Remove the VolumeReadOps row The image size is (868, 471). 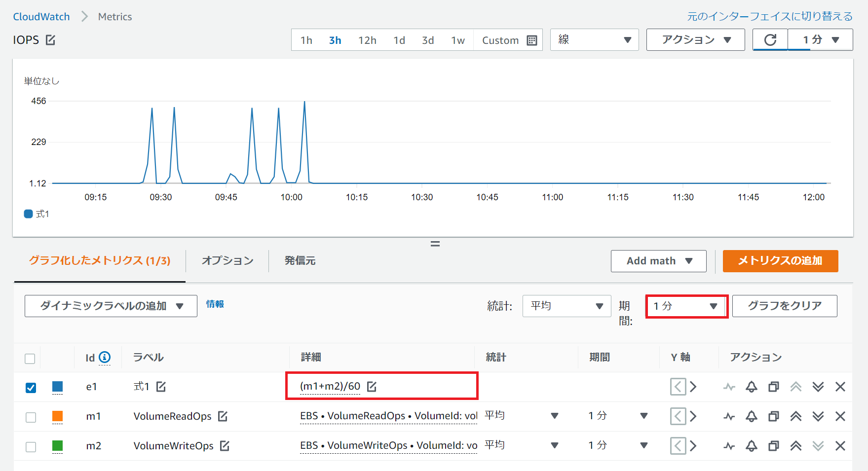pos(840,416)
